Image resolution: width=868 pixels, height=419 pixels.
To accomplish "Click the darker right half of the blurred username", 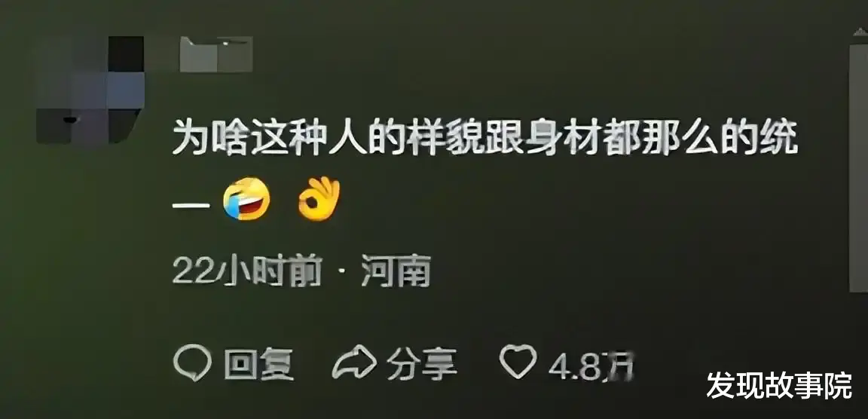I will [235, 54].
